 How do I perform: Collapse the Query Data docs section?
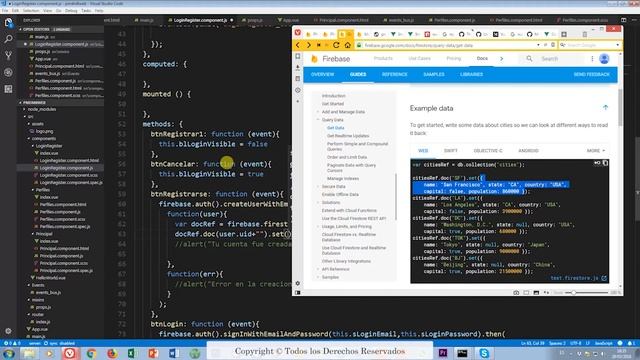pyautogui.click(x=318, y=120)
